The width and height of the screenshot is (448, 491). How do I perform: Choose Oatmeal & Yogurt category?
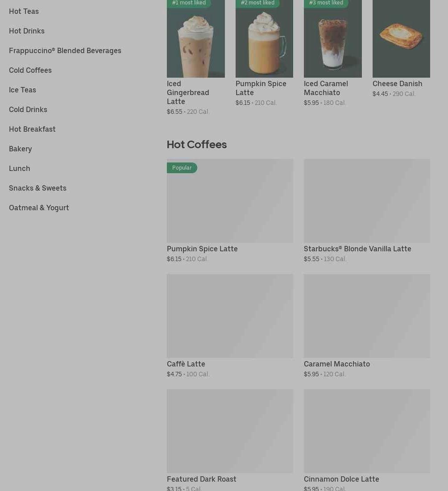(x=39, y=208)
